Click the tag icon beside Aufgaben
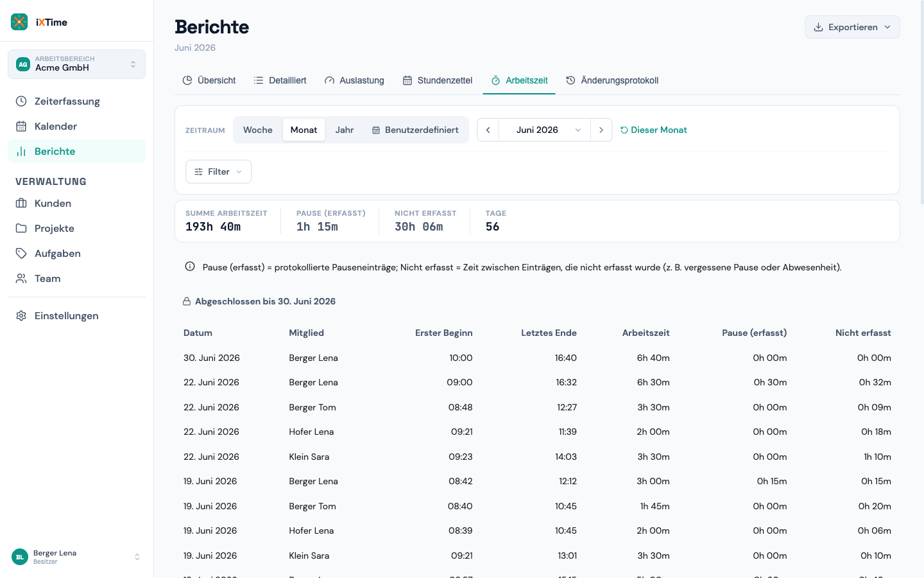924x578 pixels. pos(21,254)
